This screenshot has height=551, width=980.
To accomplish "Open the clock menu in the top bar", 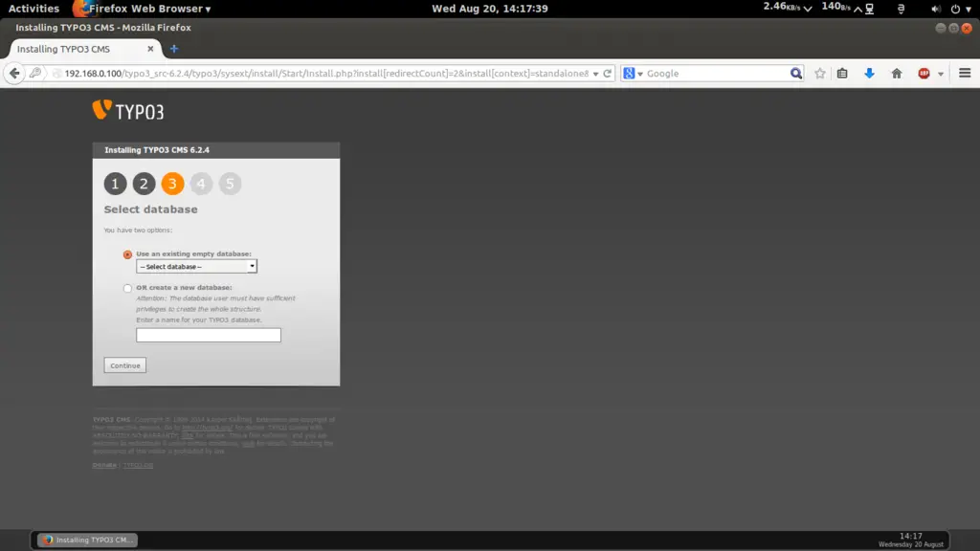I will click(489, 9).
